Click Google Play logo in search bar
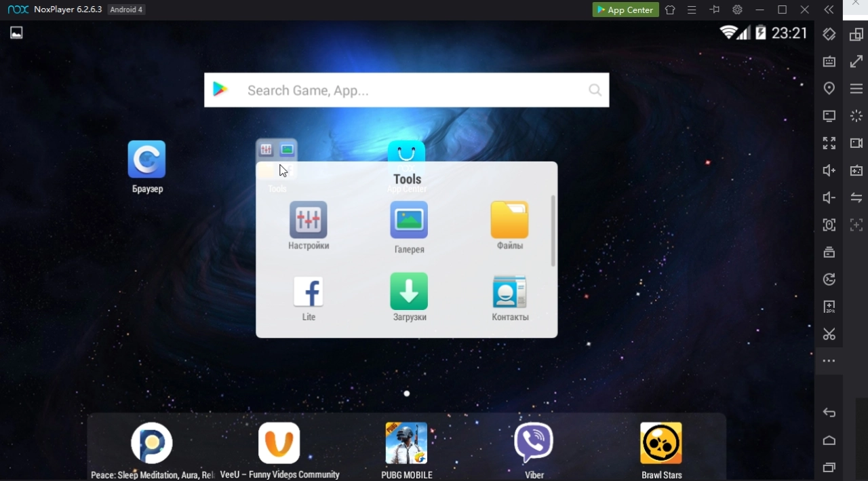The width and height of the screenshot is (868, 481). pyautogui.click(x=220, y=90)
